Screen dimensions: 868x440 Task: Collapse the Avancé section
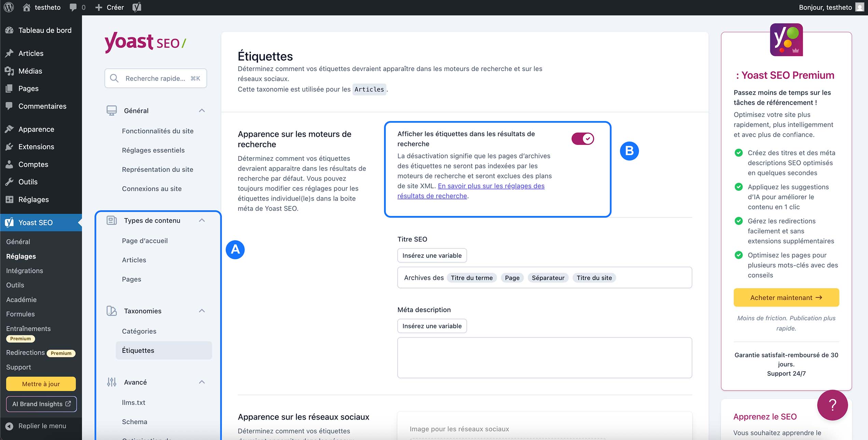[202, 382]
